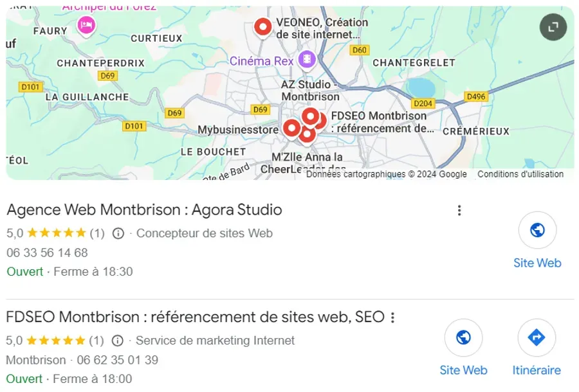Open the three-dot menu beside the FDSEO title
This screenshot has width=579, height=392.
[x=393, y=317]
